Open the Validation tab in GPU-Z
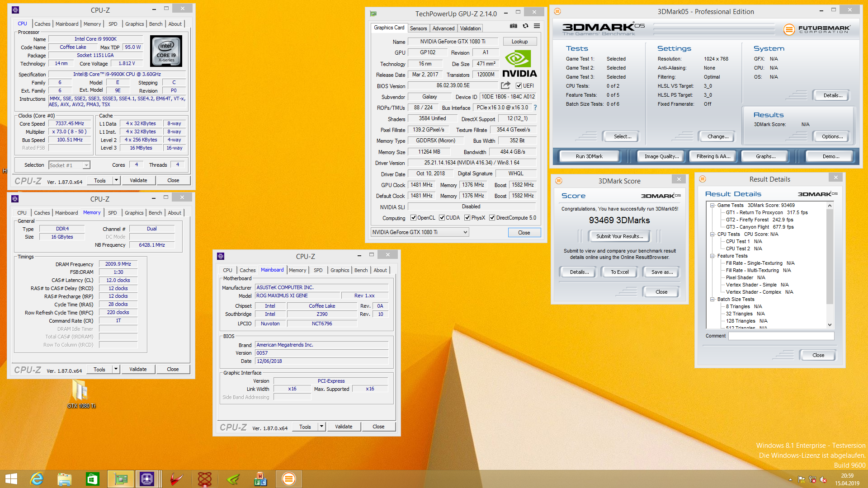This screenshot has height=488, width=868. coord(470,28)
